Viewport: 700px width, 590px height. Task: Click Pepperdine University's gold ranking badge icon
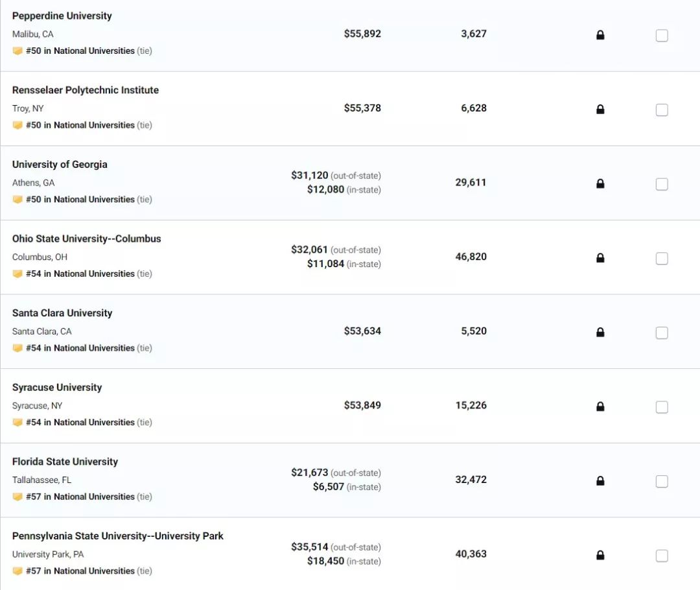click(x=17, y=51)
